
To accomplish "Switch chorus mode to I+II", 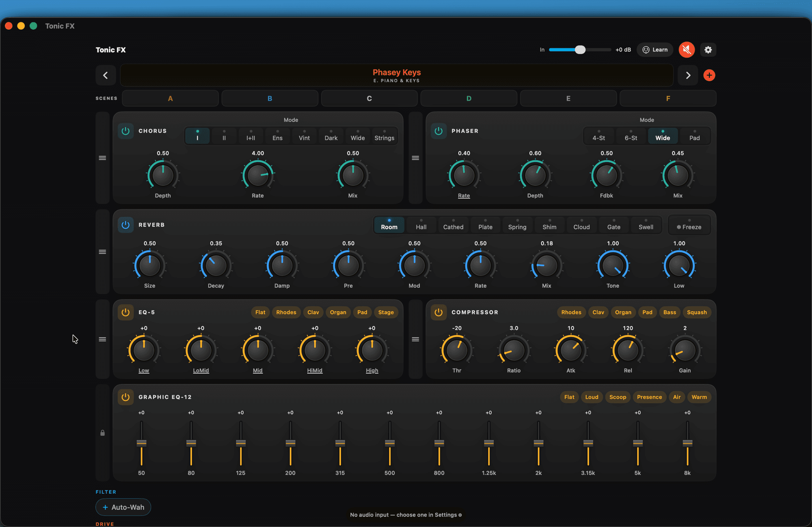I will [251, 136].
